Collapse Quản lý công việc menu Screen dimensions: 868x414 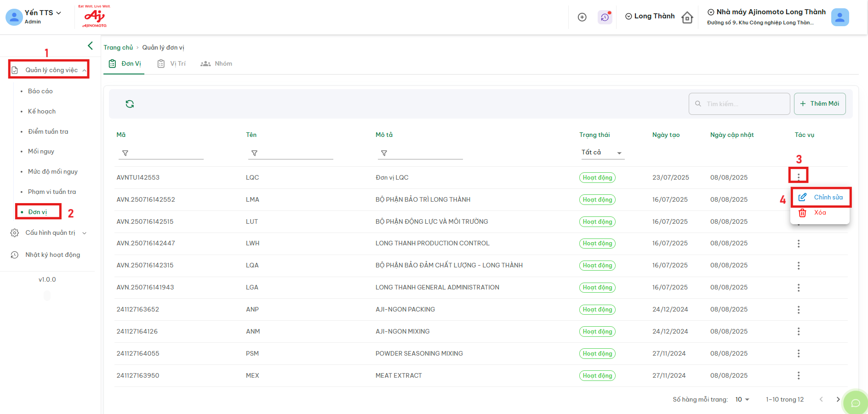(49, 70)
